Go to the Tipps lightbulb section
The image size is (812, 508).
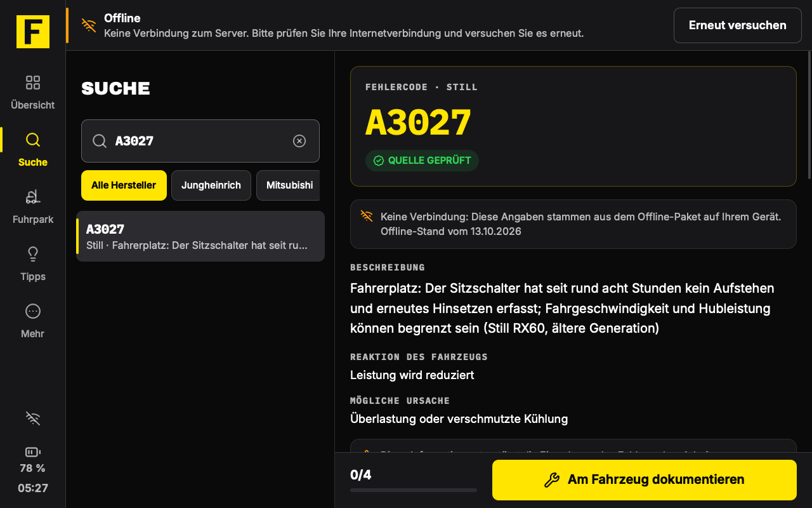pos(33,264)
